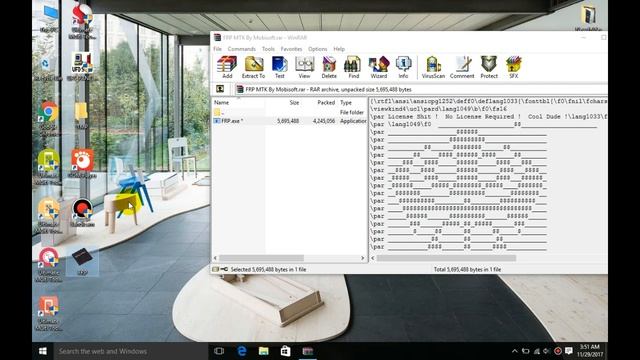The image size is (640, 360).
Task: Open the Comment tool
Action: [462, 67]
